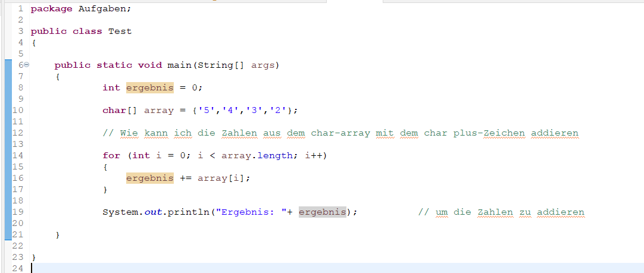The height and width of the screenshot is (273, 644).
Task: Click 'array[i]' inside the loop body
Action: (x=218, y=178)
